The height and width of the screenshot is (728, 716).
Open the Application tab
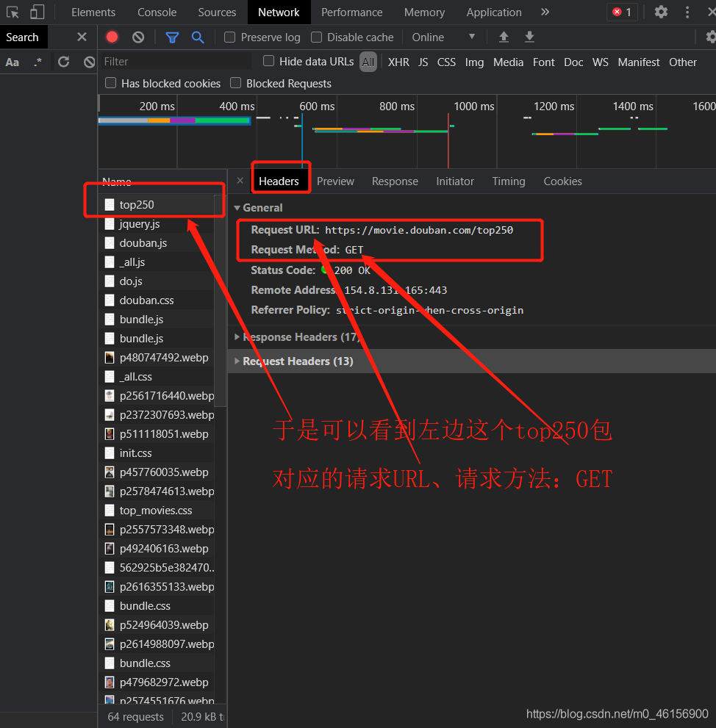point(494,12)
